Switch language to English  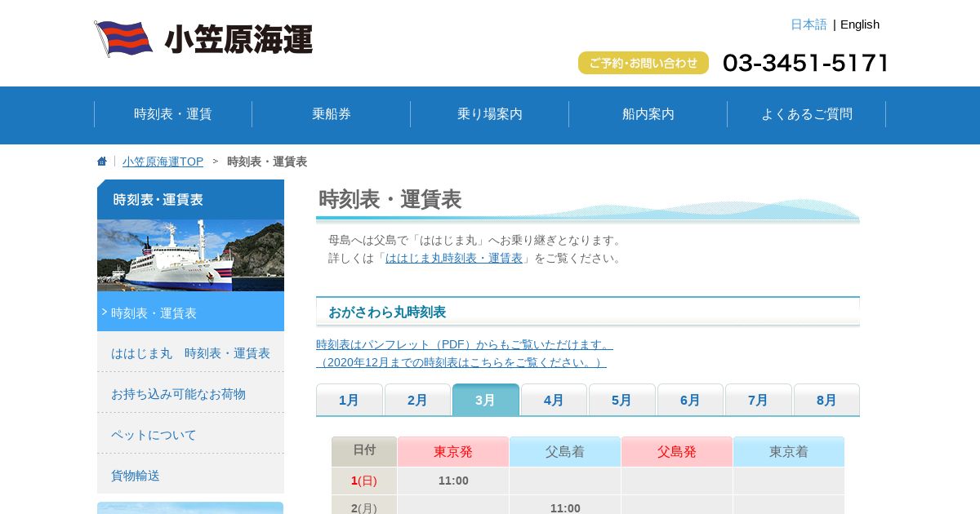(x=860, y=24)
